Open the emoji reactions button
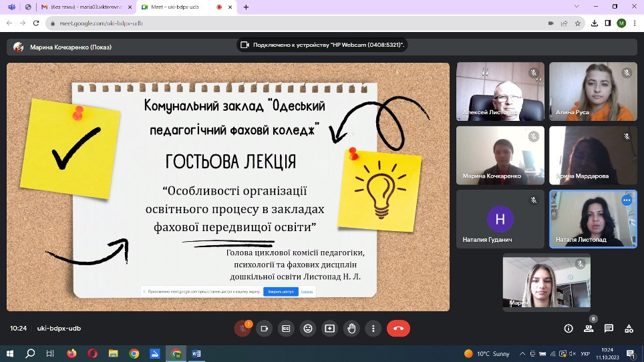Image resolution: width=644 pixels, height=362 pixels. 307,329
